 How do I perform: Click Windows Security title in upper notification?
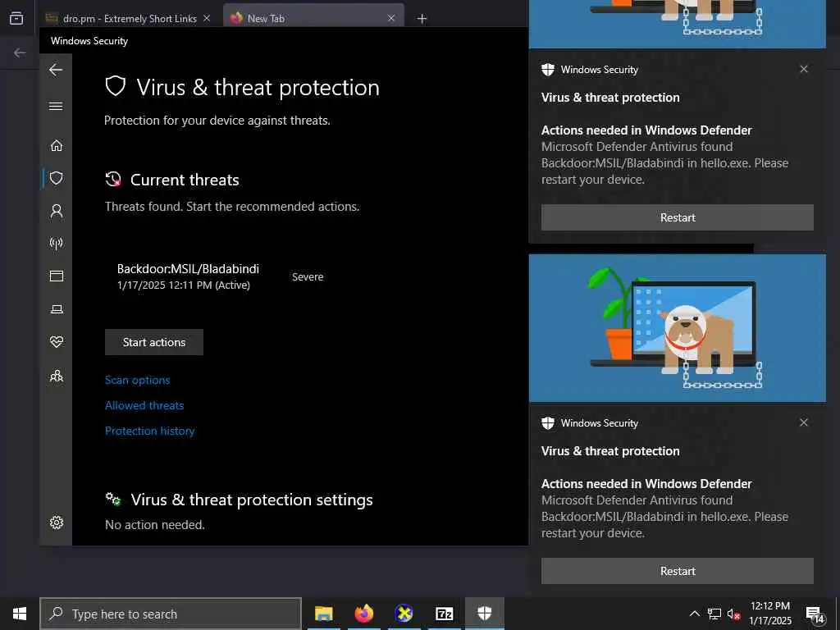pos(600,70)
